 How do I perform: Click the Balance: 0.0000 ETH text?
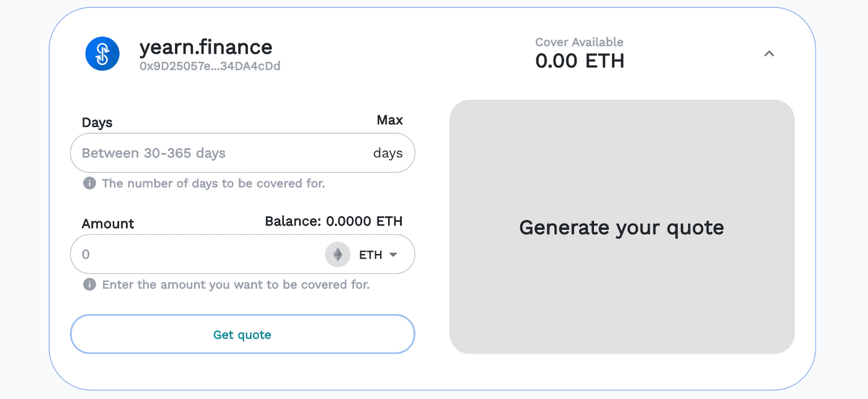point(334,221)
